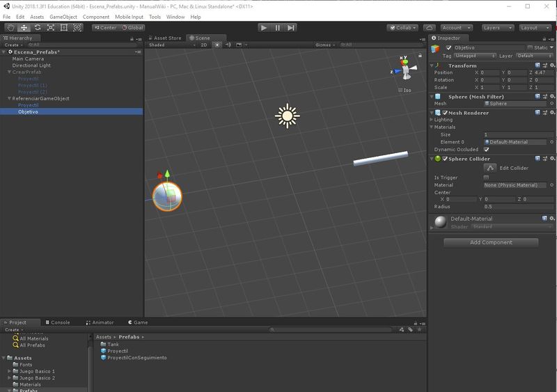Open the Layout dropdown in toolbar

535,28
